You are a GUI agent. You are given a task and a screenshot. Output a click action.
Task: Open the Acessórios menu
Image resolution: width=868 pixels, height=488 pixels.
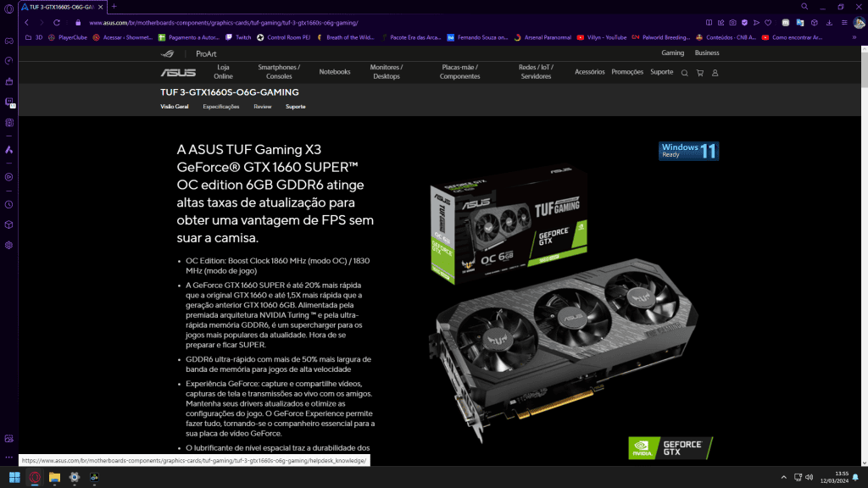(x=590, y=72)
